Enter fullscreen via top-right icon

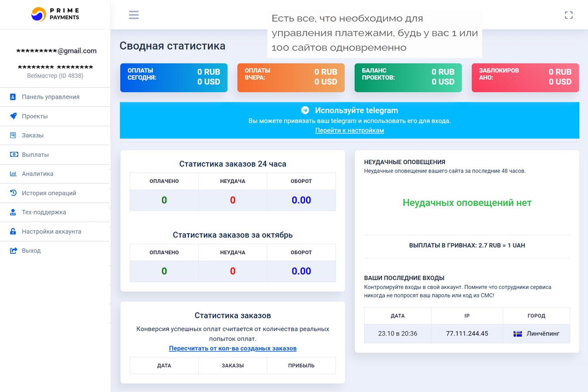point(568,15)
